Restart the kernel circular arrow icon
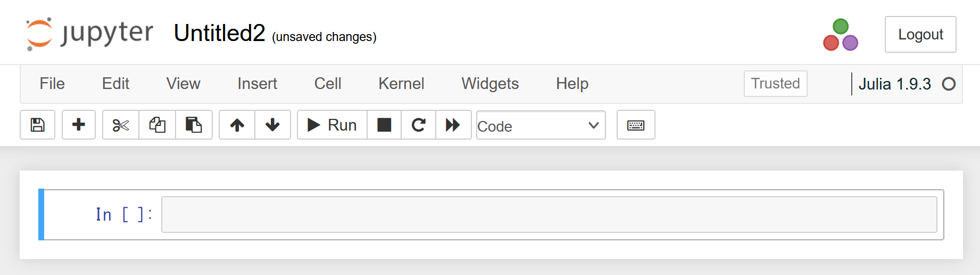This screenshot has width=980, height=275. pyautogui.click(x=419, y=125)
